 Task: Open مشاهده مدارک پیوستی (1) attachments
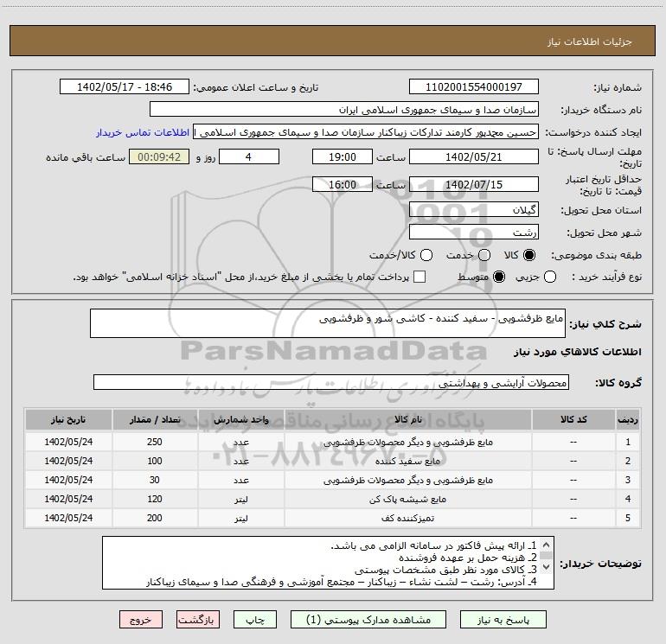click(x=368, y=620)
